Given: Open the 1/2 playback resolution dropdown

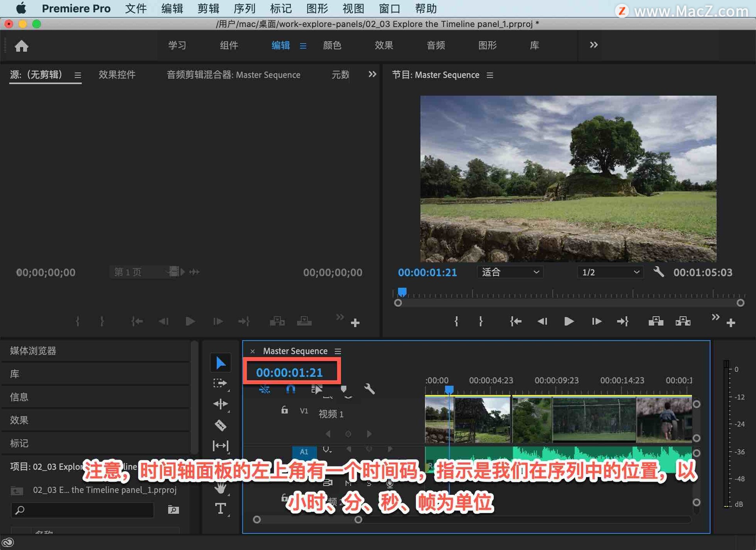Looking at the screenshot, I should point(610,272).
